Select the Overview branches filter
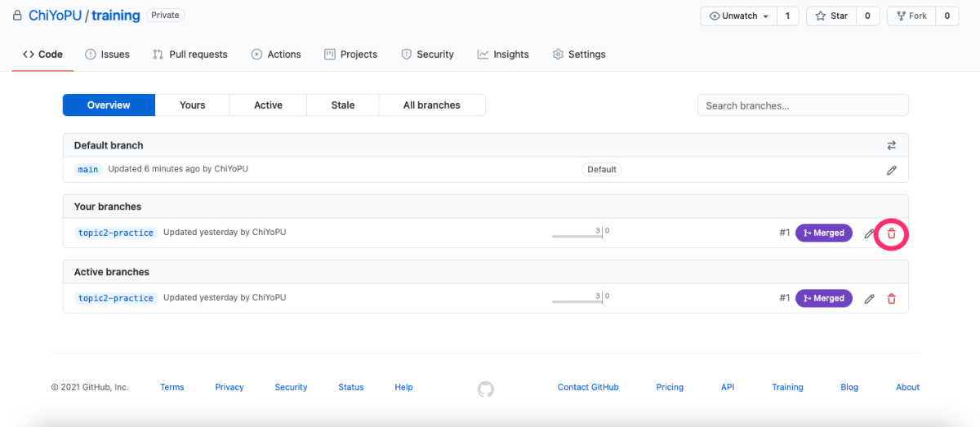The height and width of the screenshot is (427, 980). tap(109, 105)
